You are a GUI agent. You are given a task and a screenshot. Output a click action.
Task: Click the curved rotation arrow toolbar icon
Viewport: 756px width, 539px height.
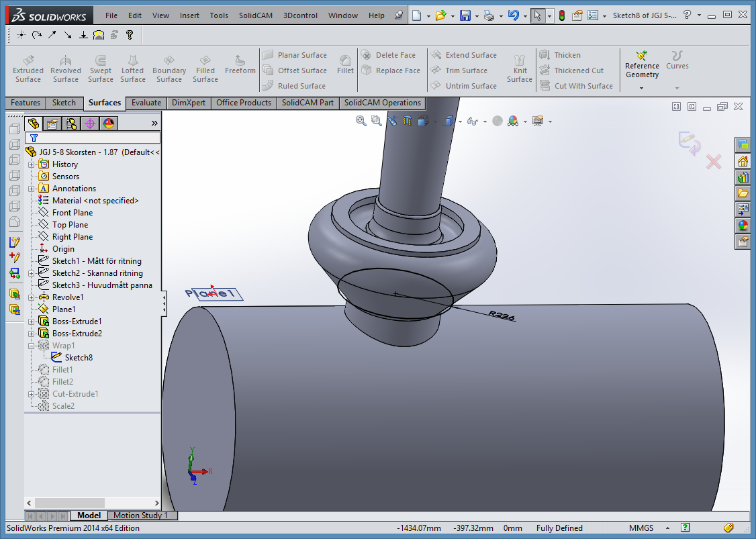coord(37,35)
